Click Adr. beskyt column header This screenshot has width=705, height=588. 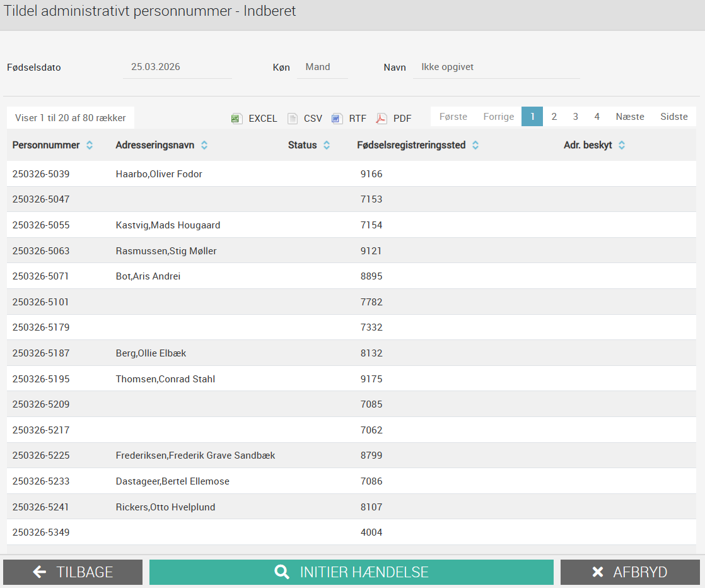pos(588,145)
